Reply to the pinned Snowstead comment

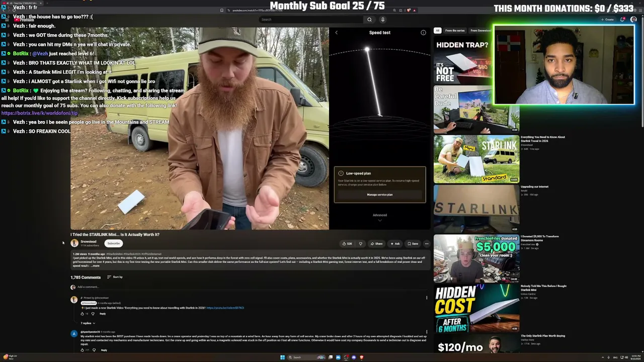[103, 314]
